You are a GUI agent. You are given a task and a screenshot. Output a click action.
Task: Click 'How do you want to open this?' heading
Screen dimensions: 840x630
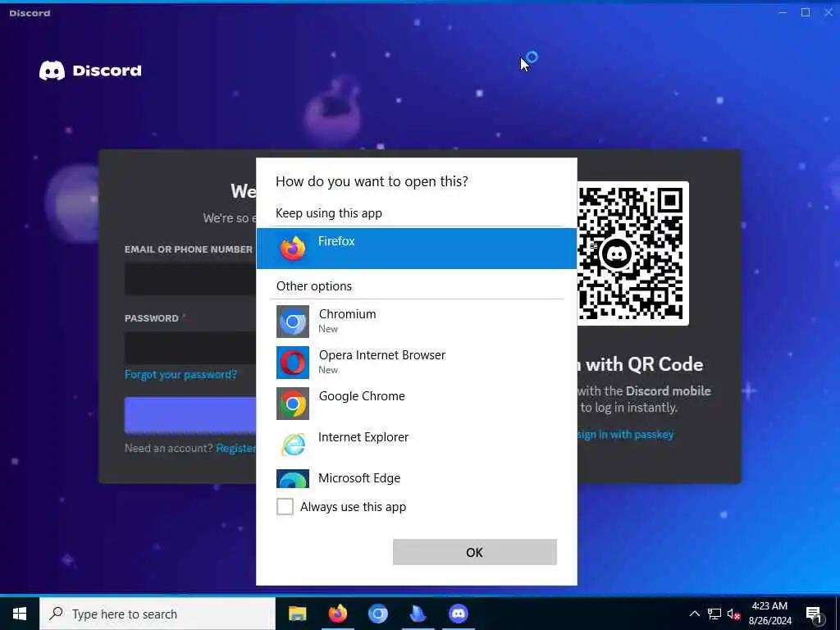[x=372, y=181]
